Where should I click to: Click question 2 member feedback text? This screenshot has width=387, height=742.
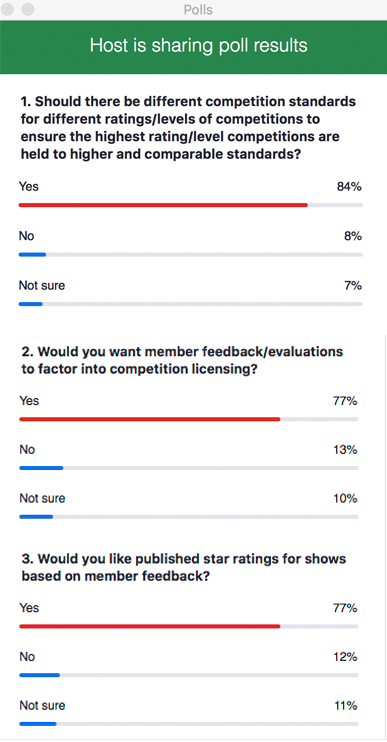[x=182, y=360]
